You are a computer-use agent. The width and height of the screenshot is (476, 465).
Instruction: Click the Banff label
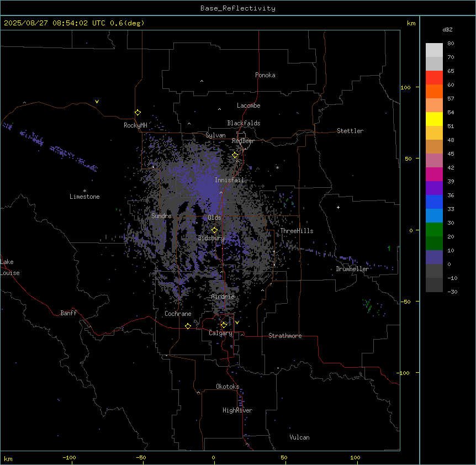[x=68, y=313]
